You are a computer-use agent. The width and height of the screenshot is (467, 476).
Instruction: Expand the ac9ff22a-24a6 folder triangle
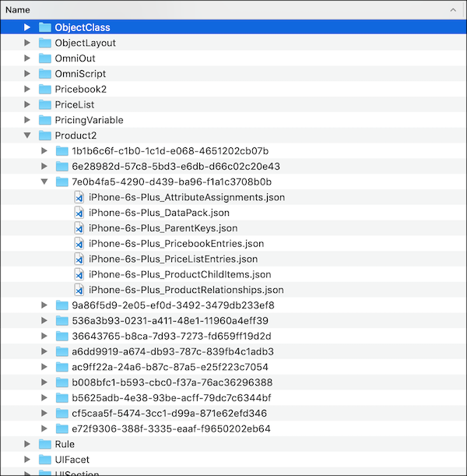click(x=44, y=367)
